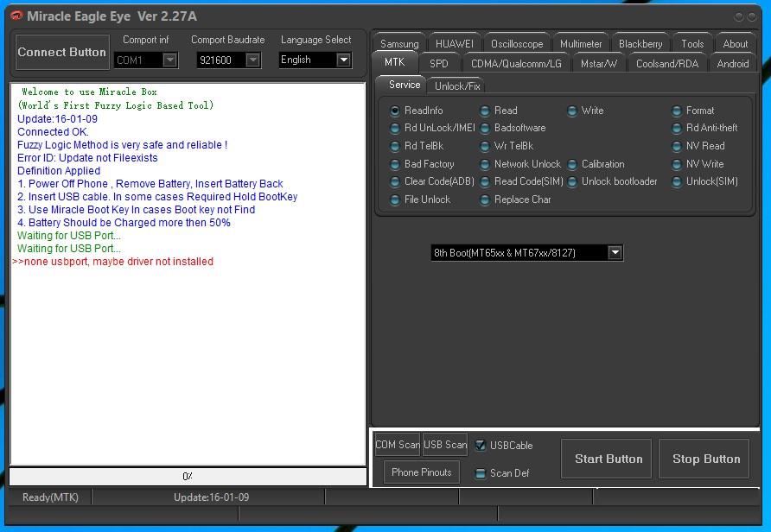Switch to the HUAWEI tab
The height and width of the screenshot is (532, 771).
tap(455, 44)
